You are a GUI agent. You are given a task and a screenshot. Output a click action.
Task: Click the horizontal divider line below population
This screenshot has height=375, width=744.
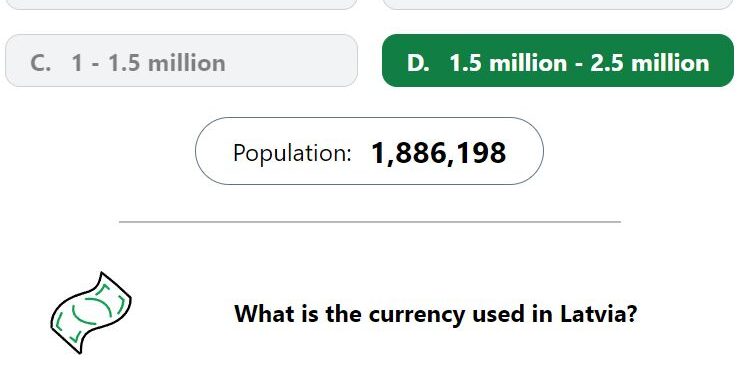point(370,222)
